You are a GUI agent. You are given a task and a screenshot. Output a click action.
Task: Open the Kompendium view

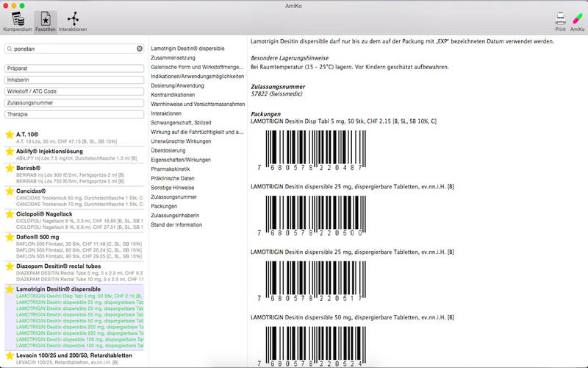click(17, 21)
